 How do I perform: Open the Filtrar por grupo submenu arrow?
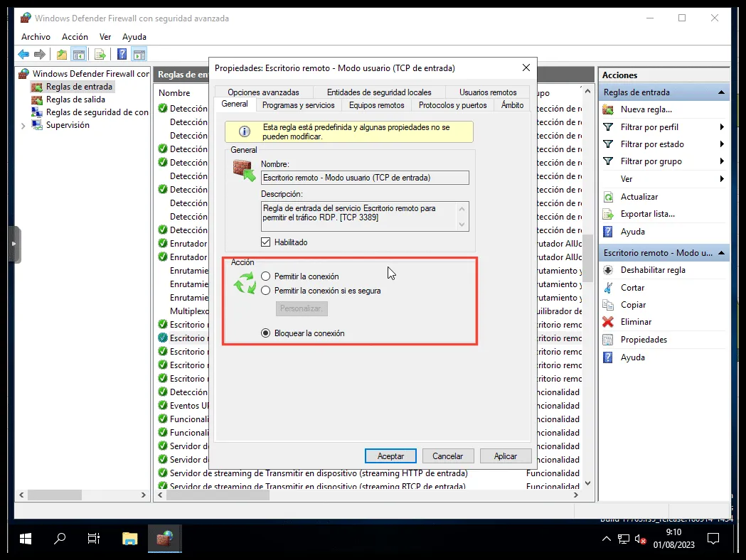(722, 161)
